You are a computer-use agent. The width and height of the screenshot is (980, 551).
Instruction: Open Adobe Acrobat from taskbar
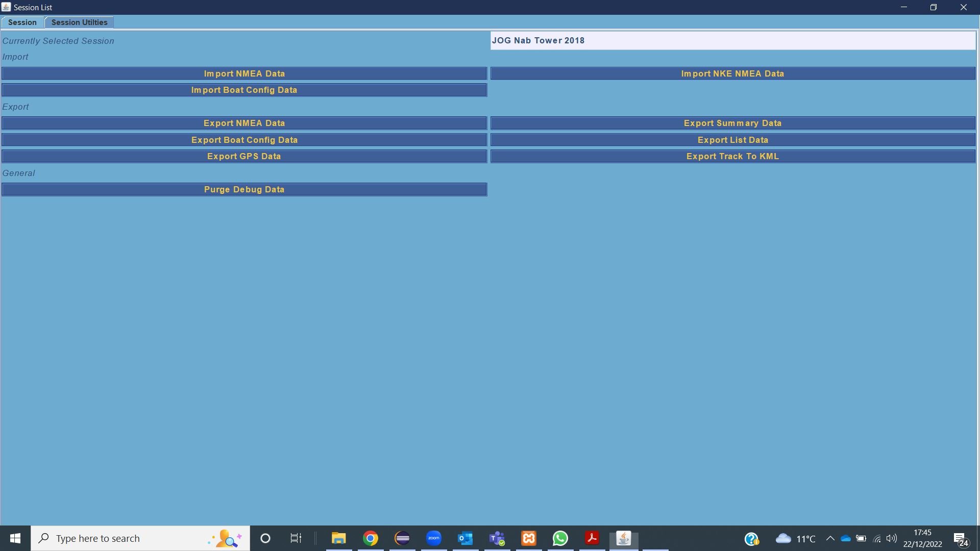point(592,538)
